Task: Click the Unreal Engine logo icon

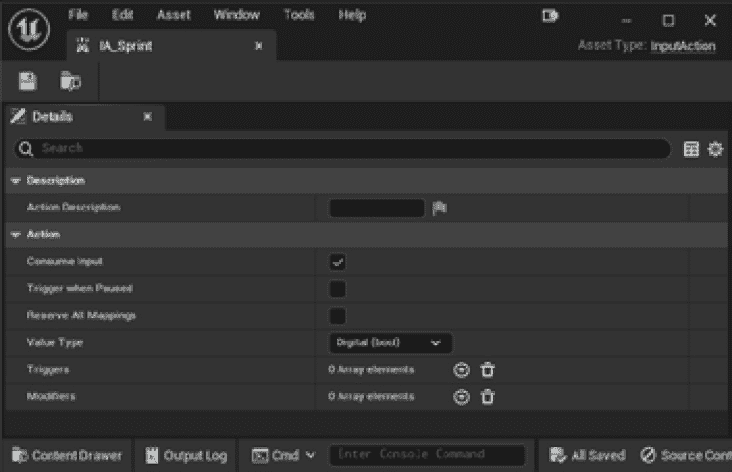Action: click(29, 29)
